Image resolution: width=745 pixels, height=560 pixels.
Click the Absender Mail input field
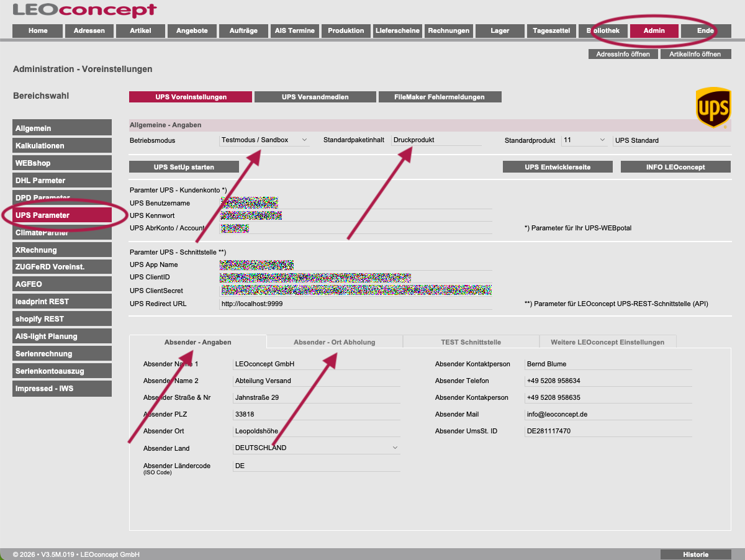click(608, 414)
